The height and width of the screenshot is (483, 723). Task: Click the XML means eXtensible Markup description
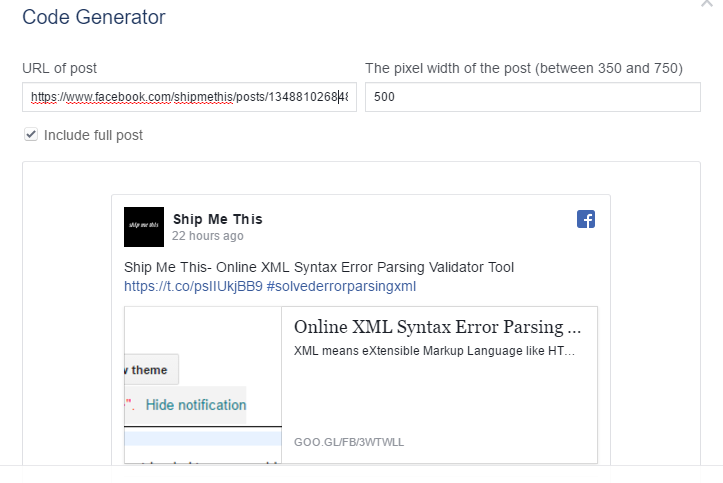coord(434,351)
